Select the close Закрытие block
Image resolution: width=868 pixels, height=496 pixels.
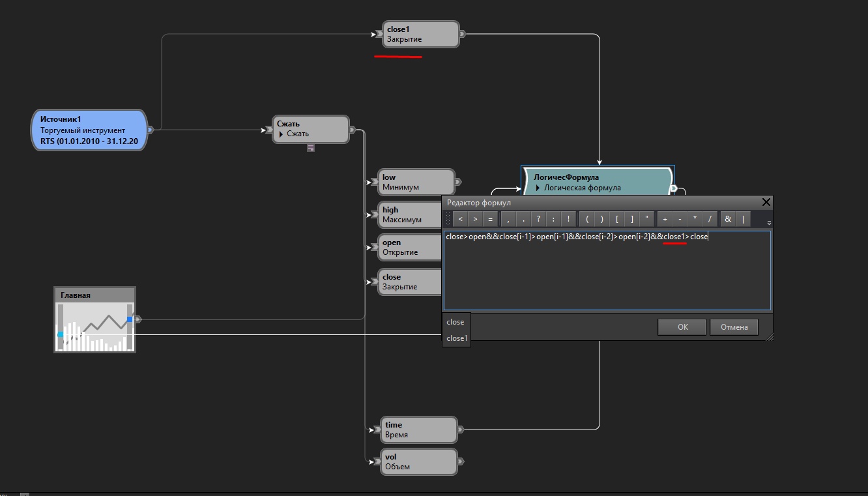pos(411,282)
